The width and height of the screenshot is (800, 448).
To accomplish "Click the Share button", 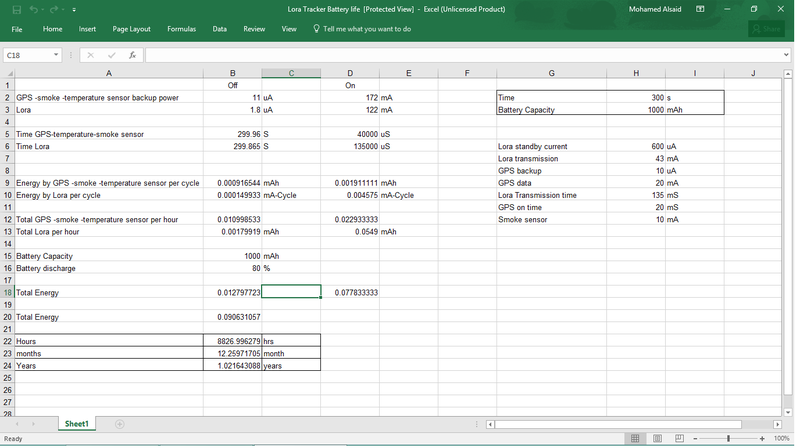I will [x=766, y=29].
